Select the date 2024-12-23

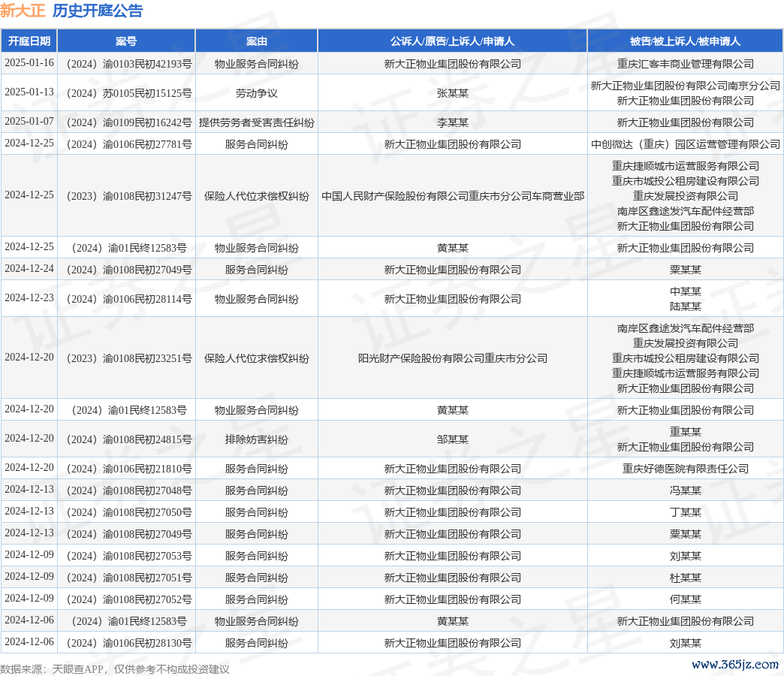(29, 298)
